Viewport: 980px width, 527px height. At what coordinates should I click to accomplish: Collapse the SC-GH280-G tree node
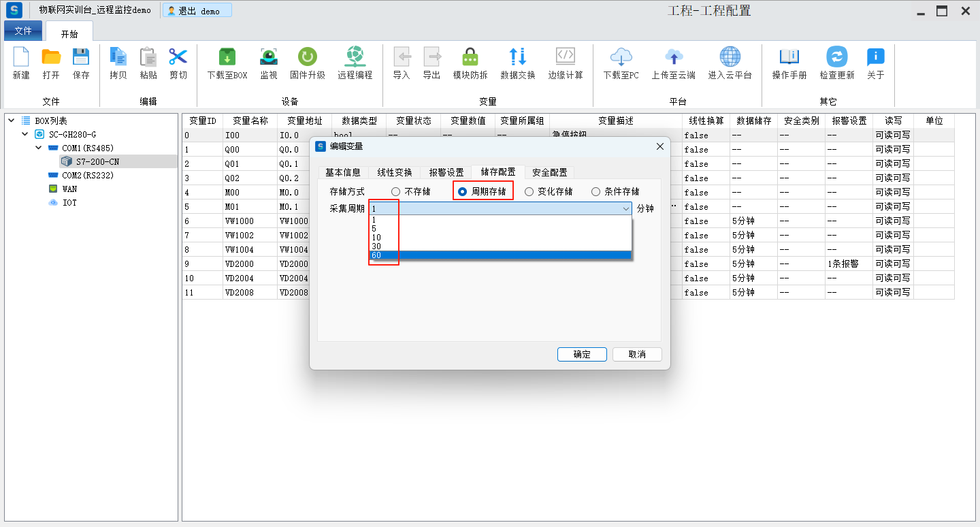[x=25, y=134]
